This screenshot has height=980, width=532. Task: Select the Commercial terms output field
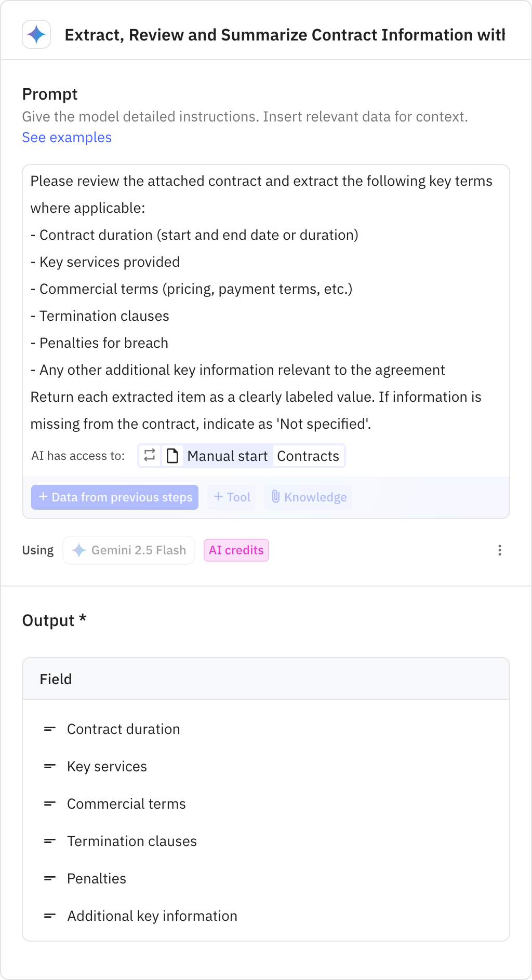point(126,804)
